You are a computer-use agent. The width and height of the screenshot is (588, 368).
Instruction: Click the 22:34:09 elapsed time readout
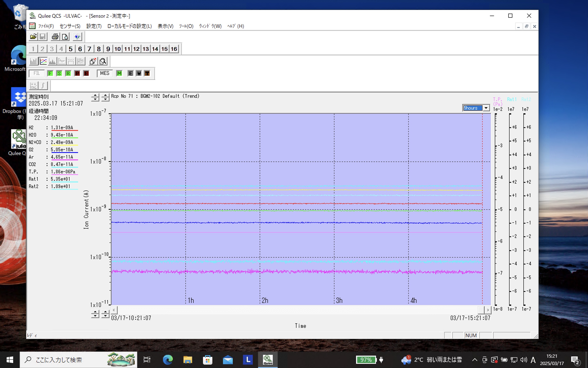[x=46, y=118]
